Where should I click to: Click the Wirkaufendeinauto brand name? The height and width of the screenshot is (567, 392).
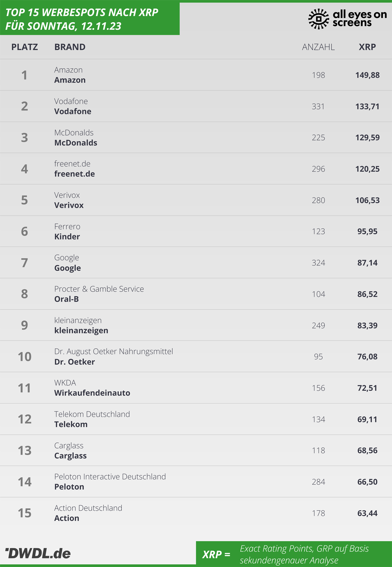(x=92, y=393)
